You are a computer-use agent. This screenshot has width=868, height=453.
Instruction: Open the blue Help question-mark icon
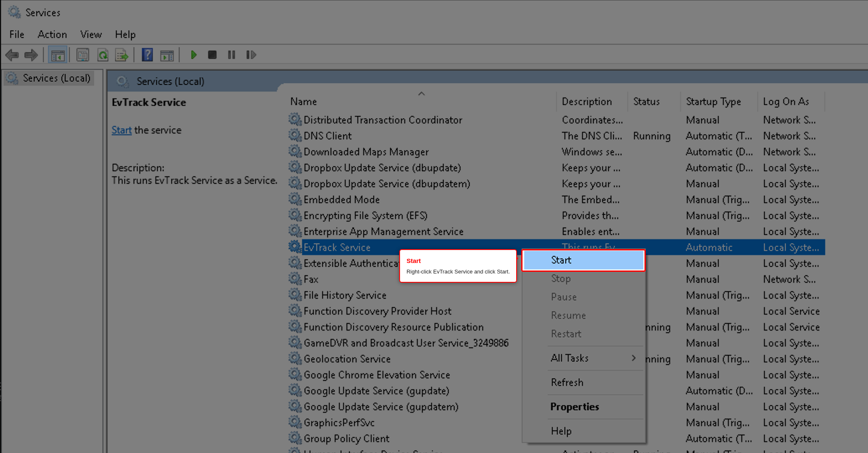click(147, 55)
